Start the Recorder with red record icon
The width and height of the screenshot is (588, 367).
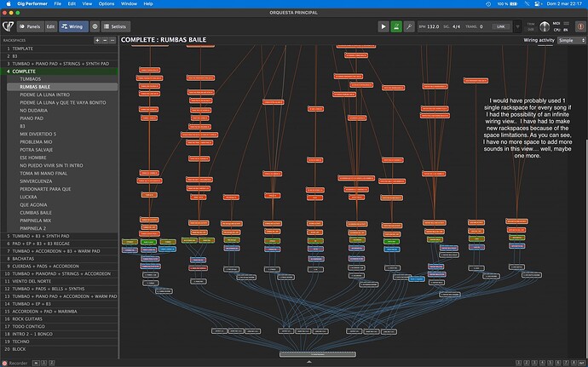coord(5,364)
